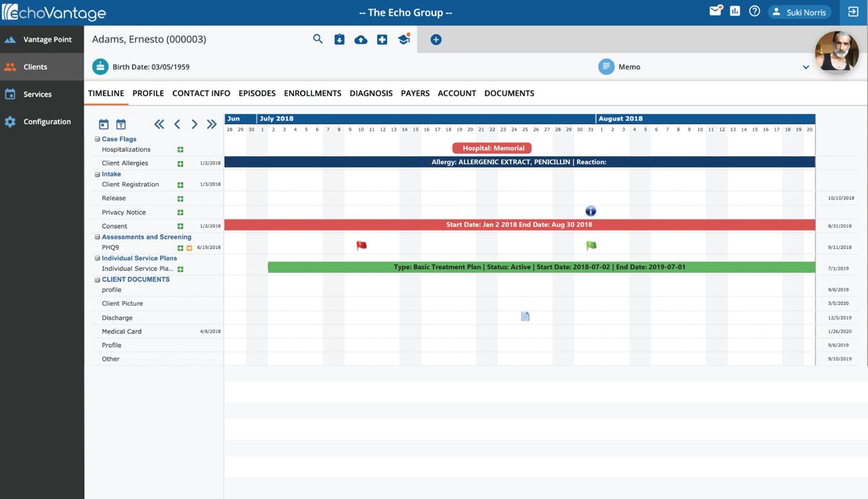The width and height of the screenshot is (868, 499).
Task: Jump timeline forward with double right arrows
Action: (x=211, y=124)
